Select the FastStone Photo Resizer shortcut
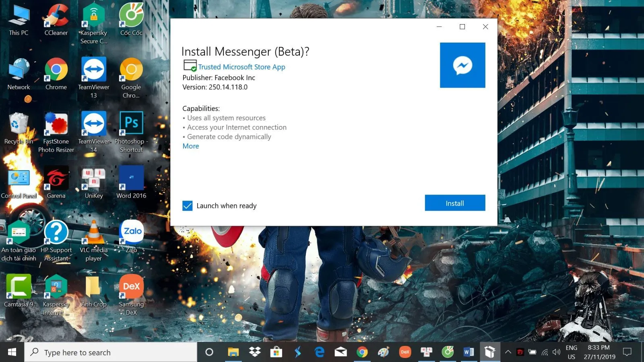 (x=56, y=133)
